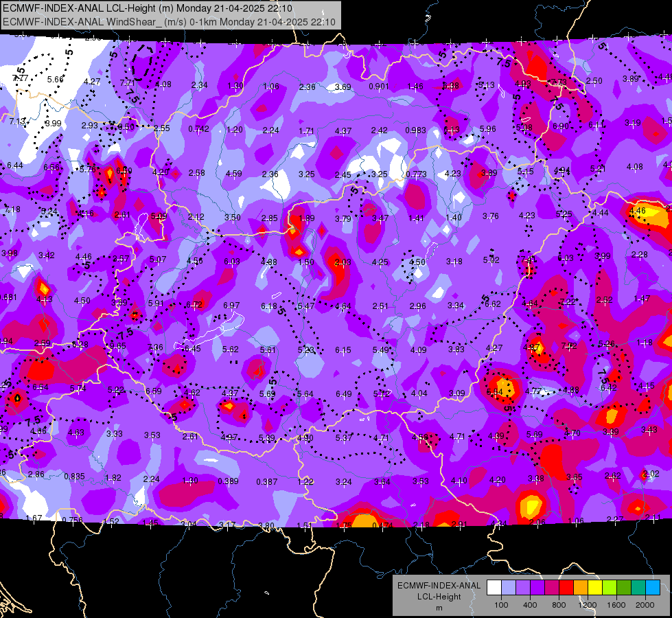The height and width of the screenshot is (618, 672).
Task: Click the wind shear value 7.77
Action: click(21, 78)
